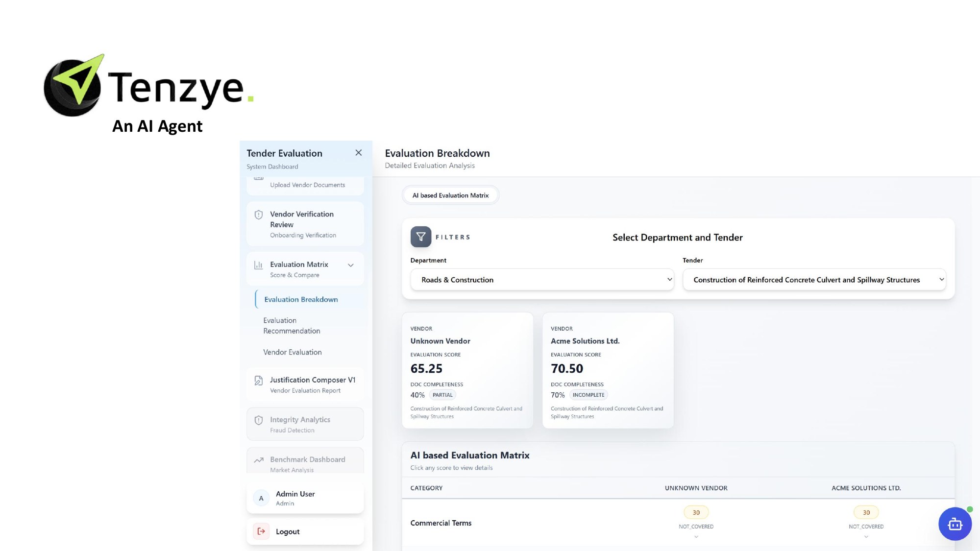Click the Commercial Terms category row

pos(678,523)
